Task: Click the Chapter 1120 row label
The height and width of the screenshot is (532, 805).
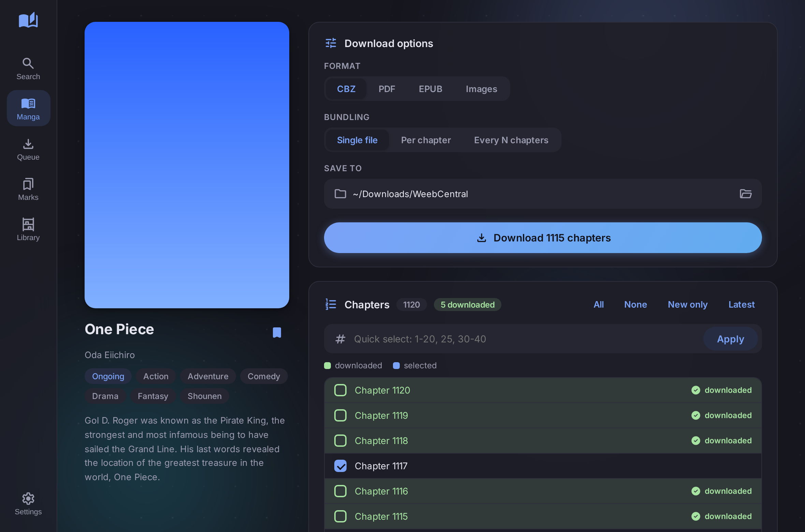Action: click(x=382, y=390)
